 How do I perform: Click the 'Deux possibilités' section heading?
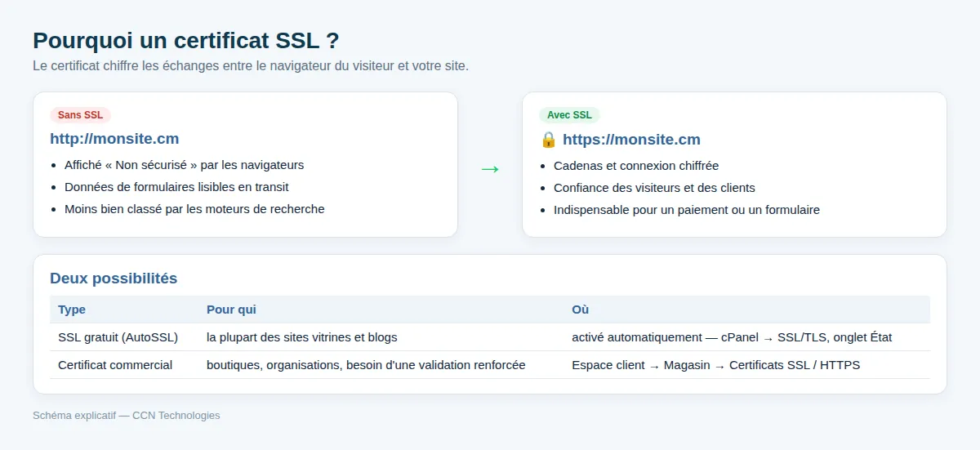(114, 278)
